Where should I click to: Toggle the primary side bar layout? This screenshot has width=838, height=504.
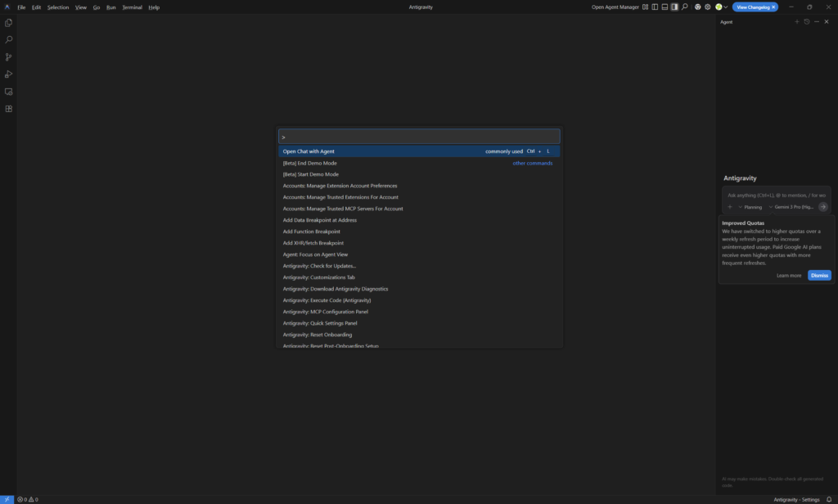(655, 7)
